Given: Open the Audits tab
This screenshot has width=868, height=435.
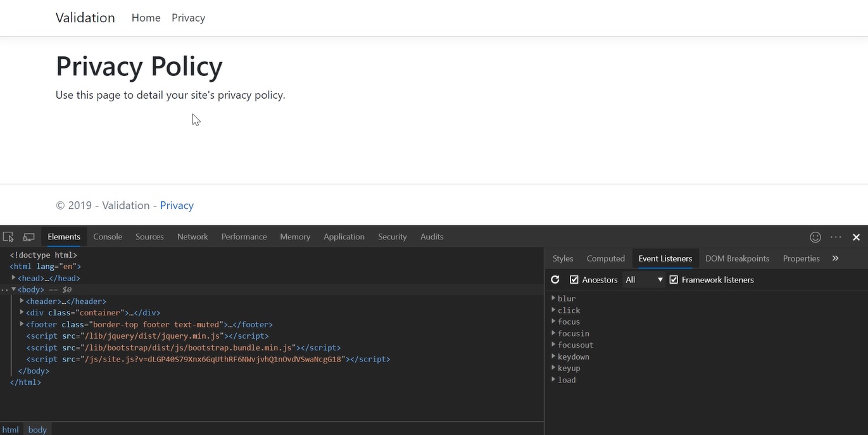Looking at the screenshot, I should (432, 237).
